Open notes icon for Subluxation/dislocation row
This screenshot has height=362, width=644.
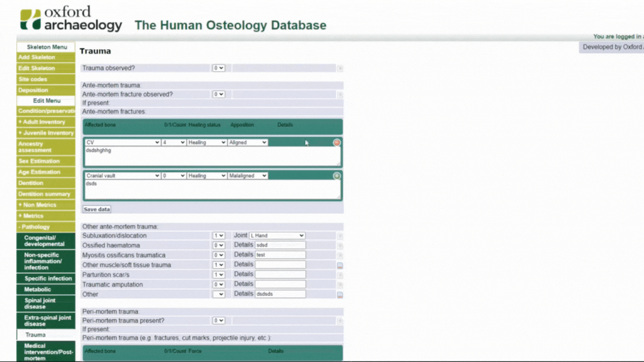(340, 236)
